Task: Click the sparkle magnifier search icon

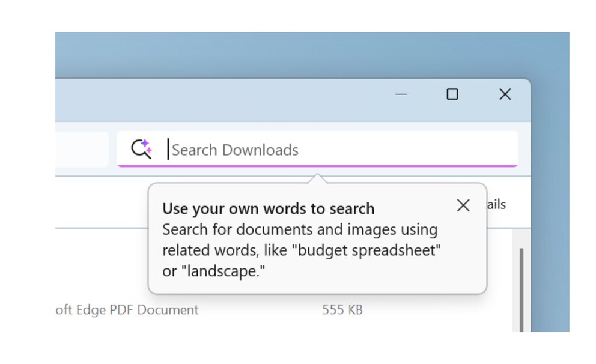Action: [x=141, y=148]
